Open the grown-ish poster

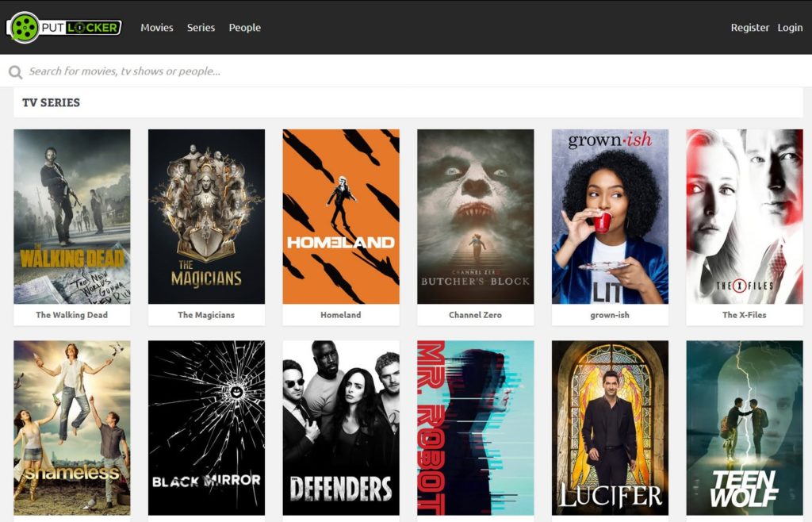610,217
